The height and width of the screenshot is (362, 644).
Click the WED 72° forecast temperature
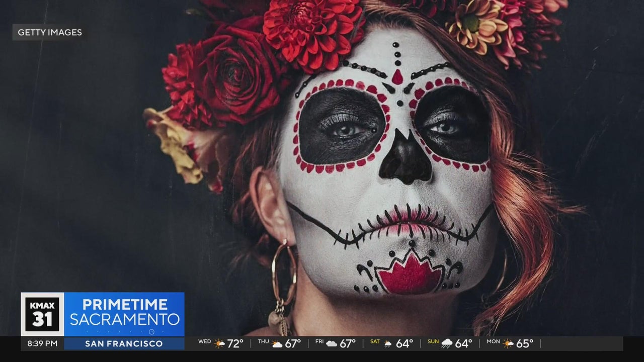(x=235, y=344)
